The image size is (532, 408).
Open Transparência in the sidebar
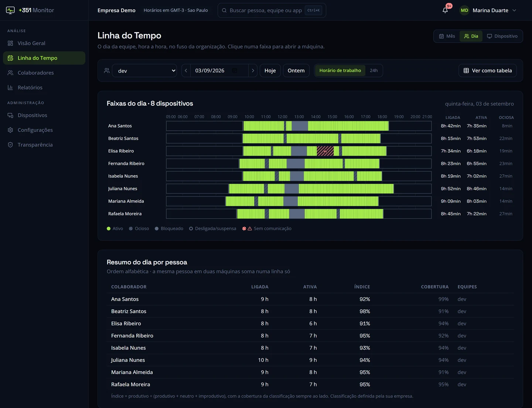click(x=44, y=145)
